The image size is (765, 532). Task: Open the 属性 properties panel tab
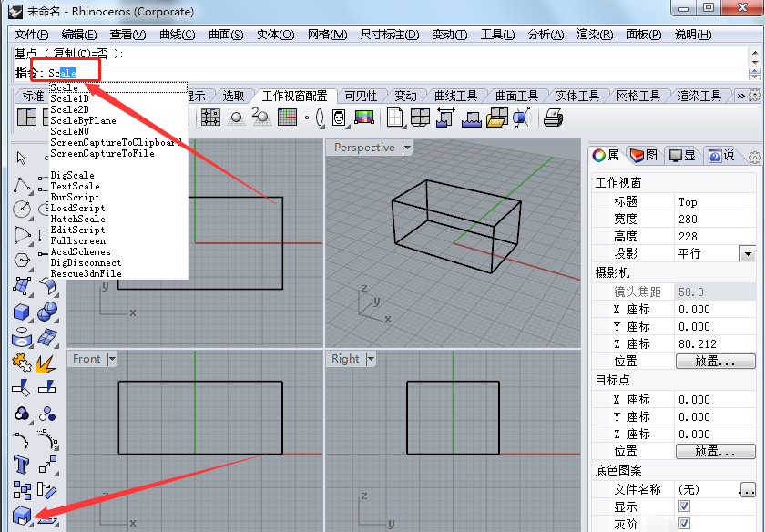coord(606,155)
